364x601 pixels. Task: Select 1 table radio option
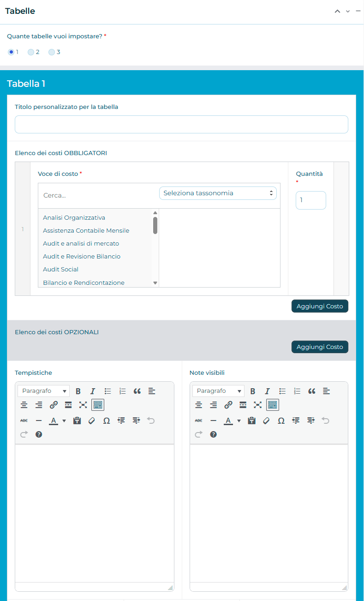tap(11, 52)
